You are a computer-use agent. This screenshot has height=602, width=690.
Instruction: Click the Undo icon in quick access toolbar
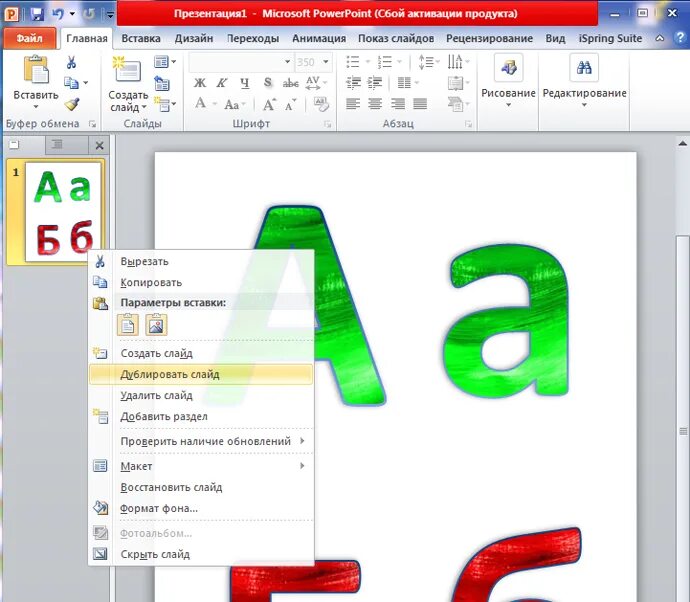(x=58, y=14)
